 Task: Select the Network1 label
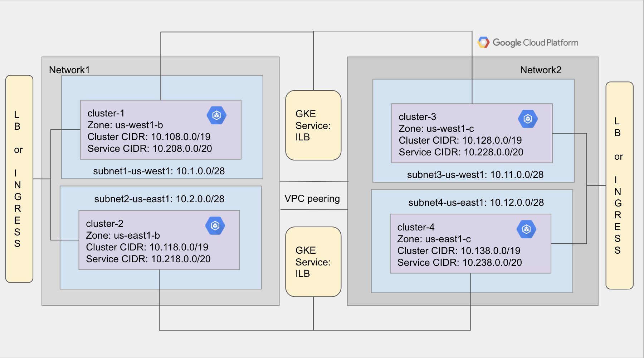pos(69,70)
